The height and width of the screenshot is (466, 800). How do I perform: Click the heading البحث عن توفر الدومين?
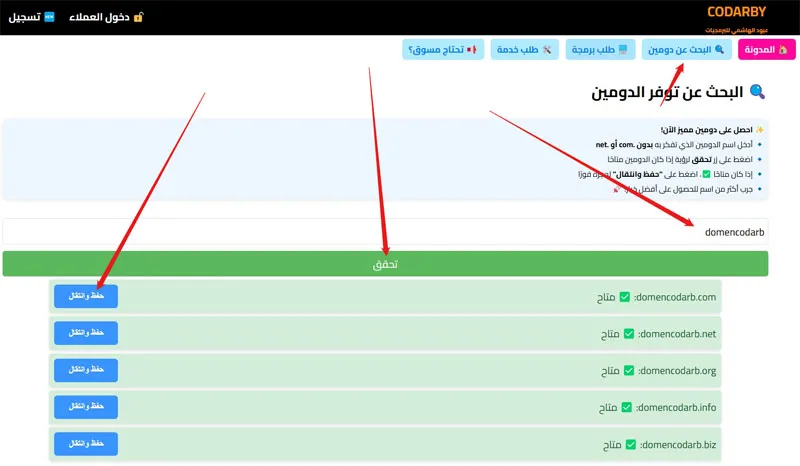[x=667, y=92]
